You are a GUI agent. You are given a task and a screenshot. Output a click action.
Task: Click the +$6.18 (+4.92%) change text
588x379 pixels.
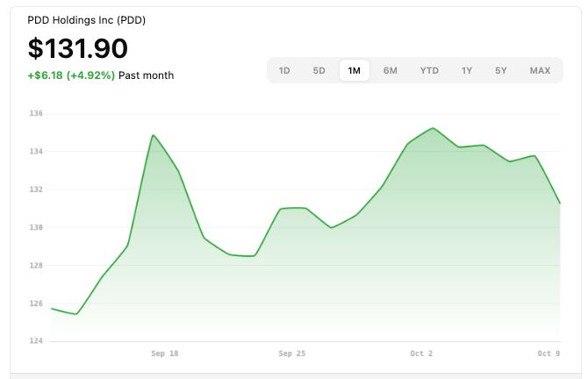click(71, 75)
